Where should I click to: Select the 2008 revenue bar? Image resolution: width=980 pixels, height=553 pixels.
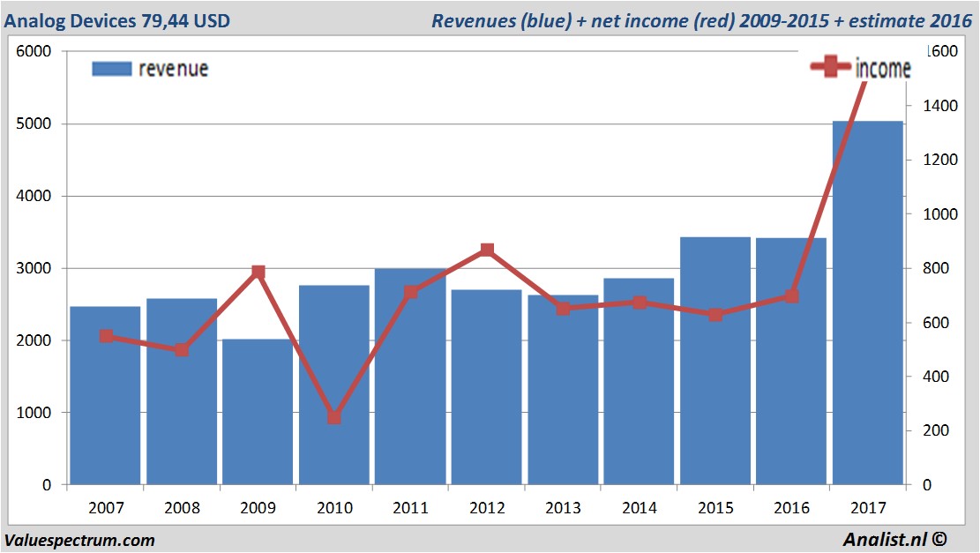pyautogui.click(x=182, y=392)
